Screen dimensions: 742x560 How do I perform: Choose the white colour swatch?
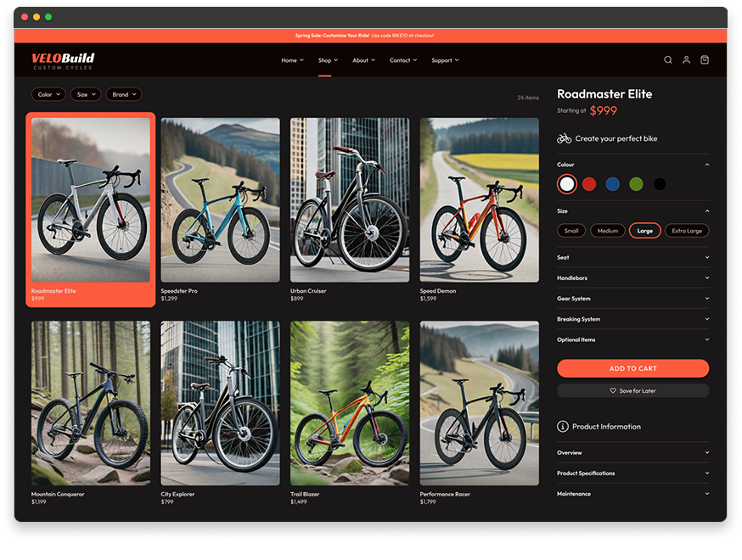[x=567, y=184]
